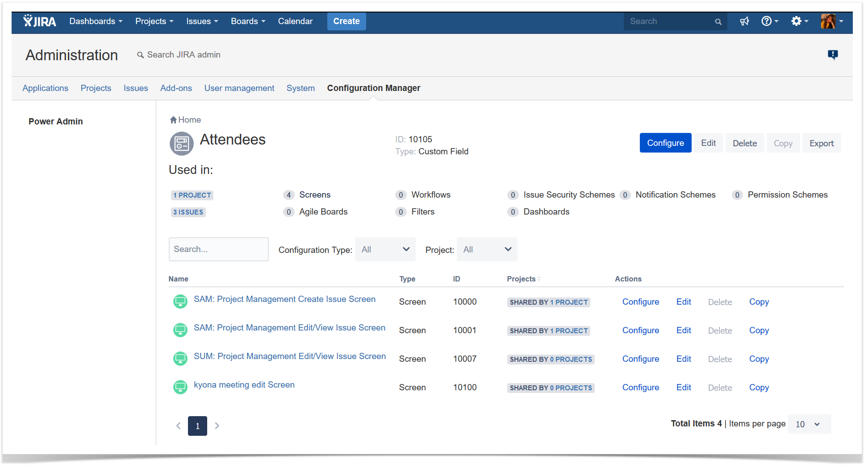
Task: Click the admin search magnifier icon
Action: click(140, 55)
